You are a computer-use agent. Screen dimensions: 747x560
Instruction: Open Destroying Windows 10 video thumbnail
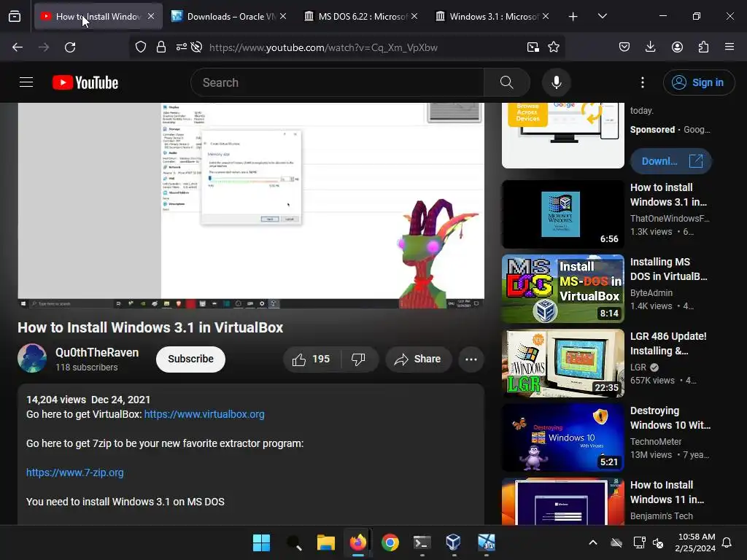click(562, 437)
